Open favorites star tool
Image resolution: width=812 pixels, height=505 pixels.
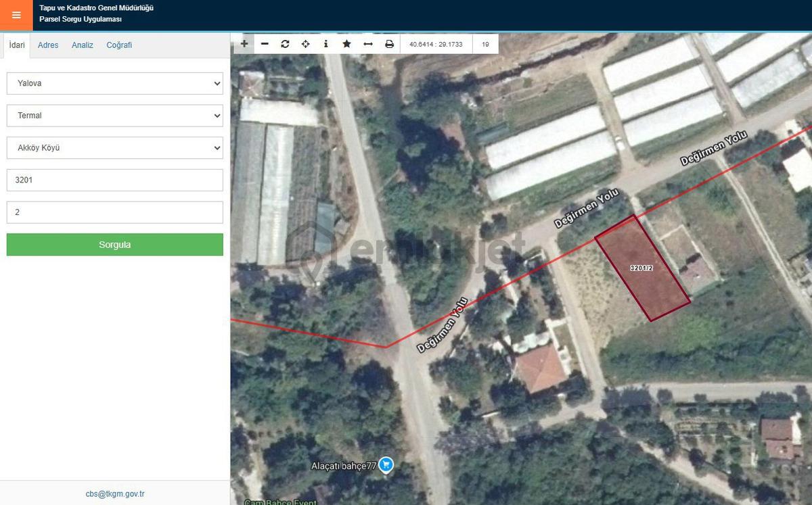[x=347, y=44]
